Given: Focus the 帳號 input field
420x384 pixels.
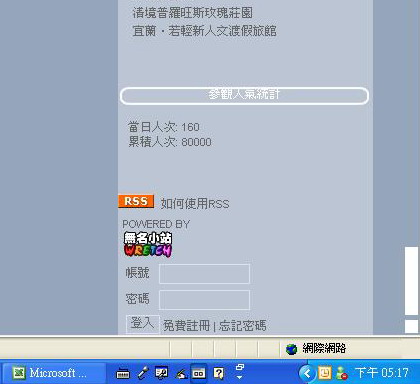Looking at the screenshot, I should pyautogui.click(x=204, y=274).
